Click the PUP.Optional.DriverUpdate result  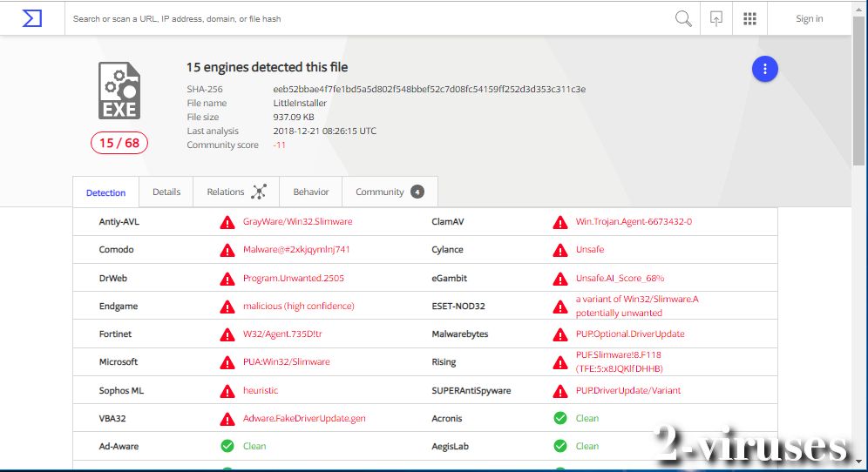click(x=630, y=334)
